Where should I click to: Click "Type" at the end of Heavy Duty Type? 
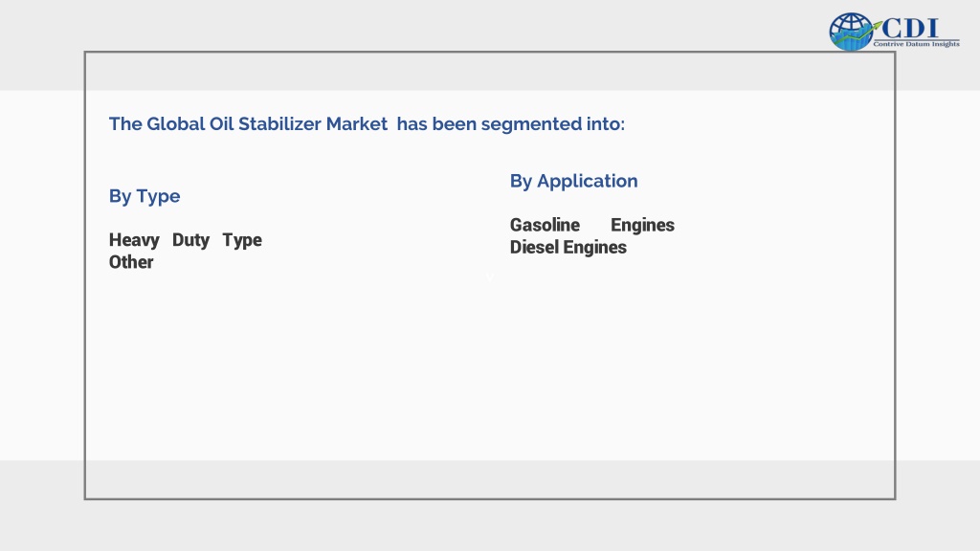point(242,240)
